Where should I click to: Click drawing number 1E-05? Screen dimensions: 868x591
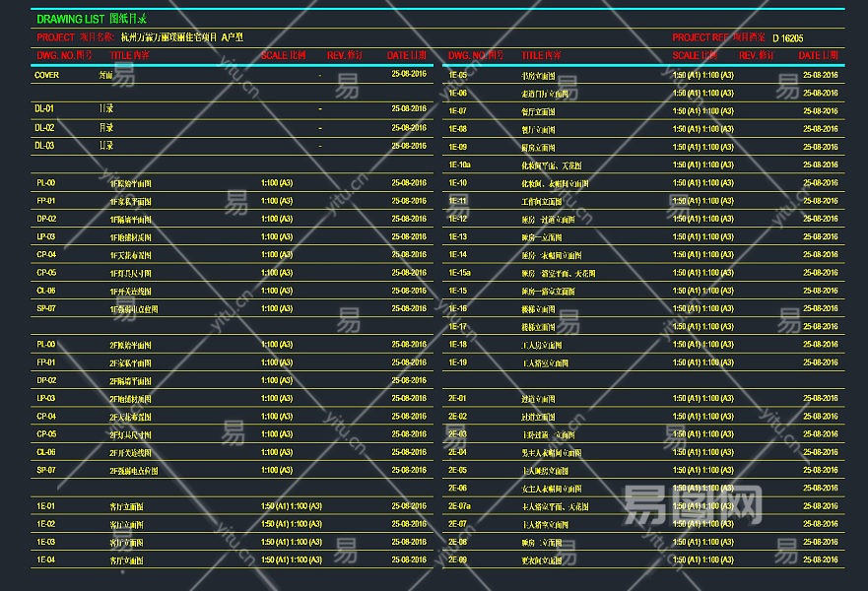click(x=457, y=75)
